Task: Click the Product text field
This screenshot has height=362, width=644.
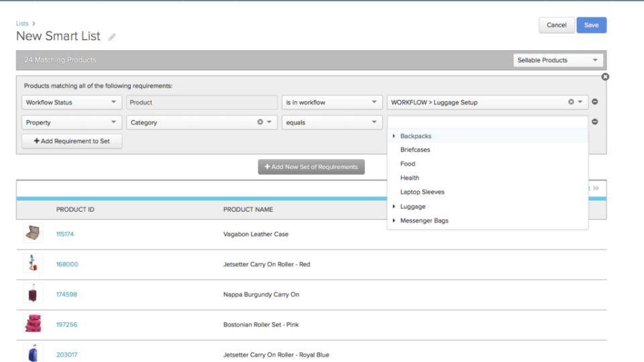Action: [x=202, y=102]
